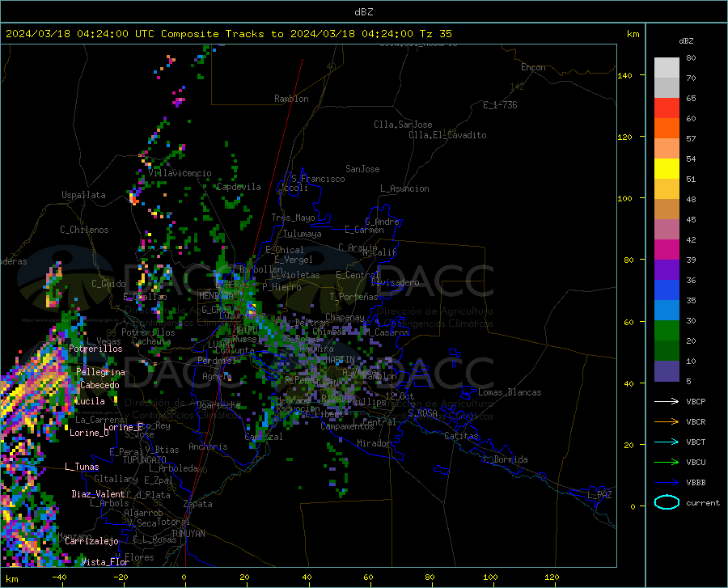Viewport: 728px width, 588px height.
Task: Click the L_Asuncion place label
Action: point(404,188)
